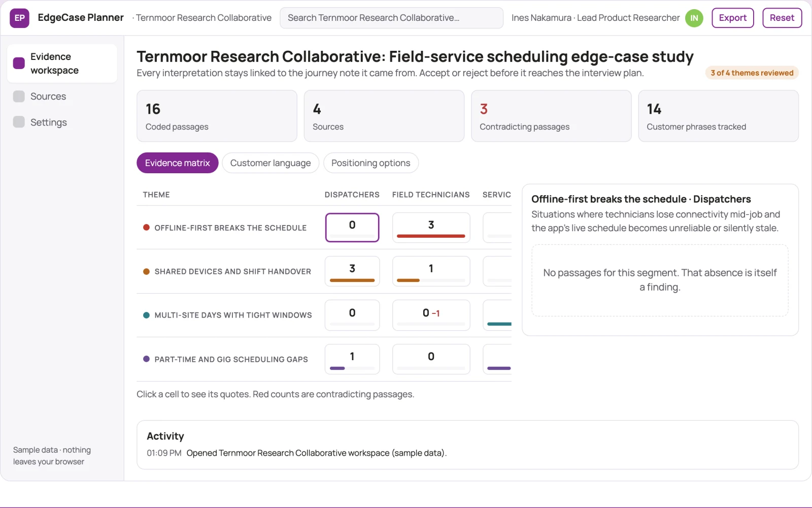Image resolution: width=812 pixels, height=508 pixels.
Task: Click the Settings sidebar icon
Action: (x=19, y=122)
